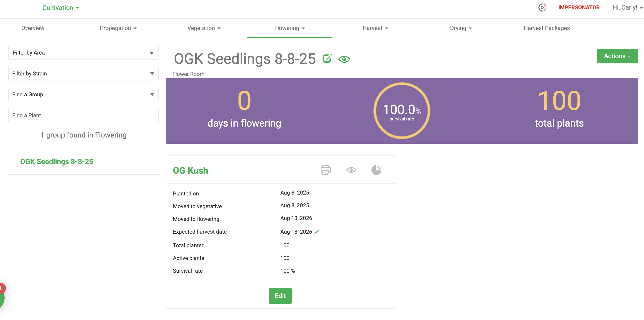Expand the Harvest tab menu
The height and width of the screenshot is (320, 644).
375,28
